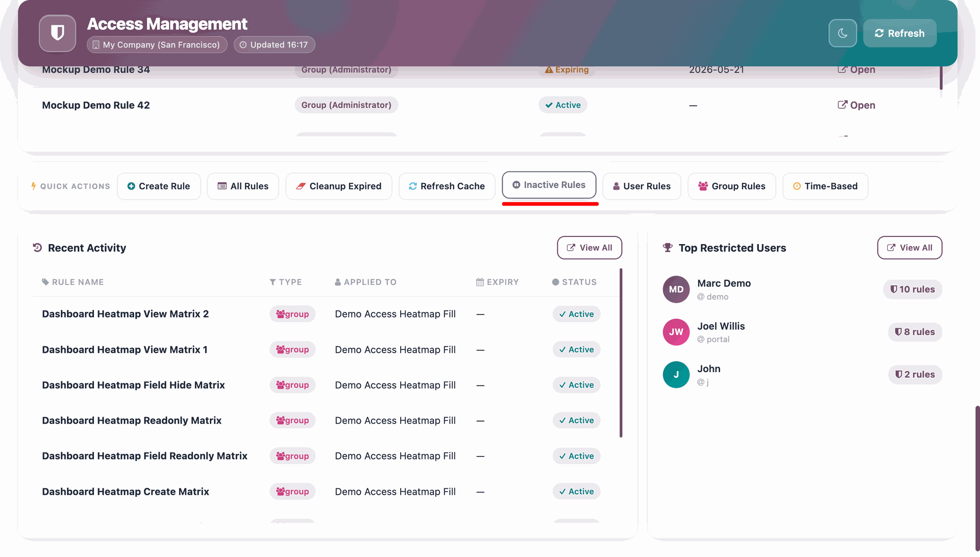The height and width of the screenshot is (557, 980).
Task: Click the page vertical scrollbar thumb
Action: point(977,478)
